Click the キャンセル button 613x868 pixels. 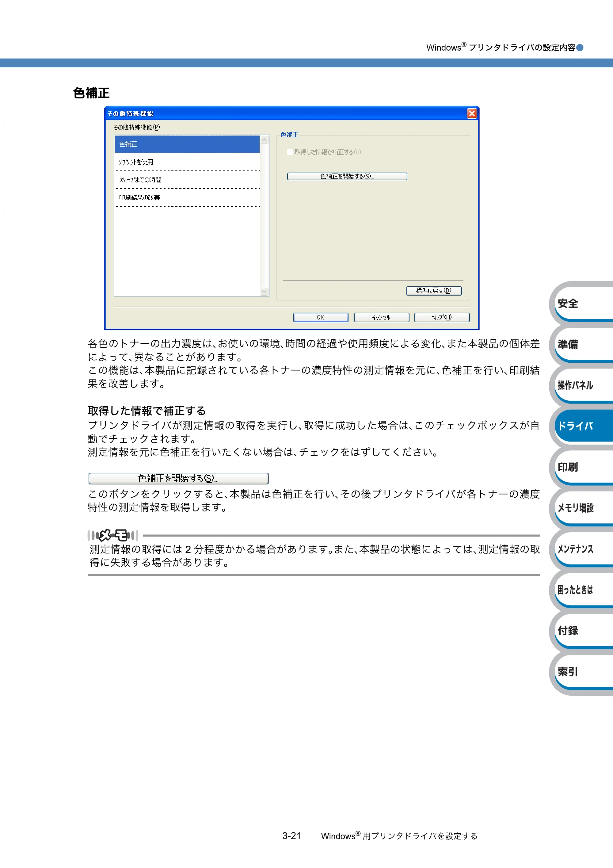point(381,318)
